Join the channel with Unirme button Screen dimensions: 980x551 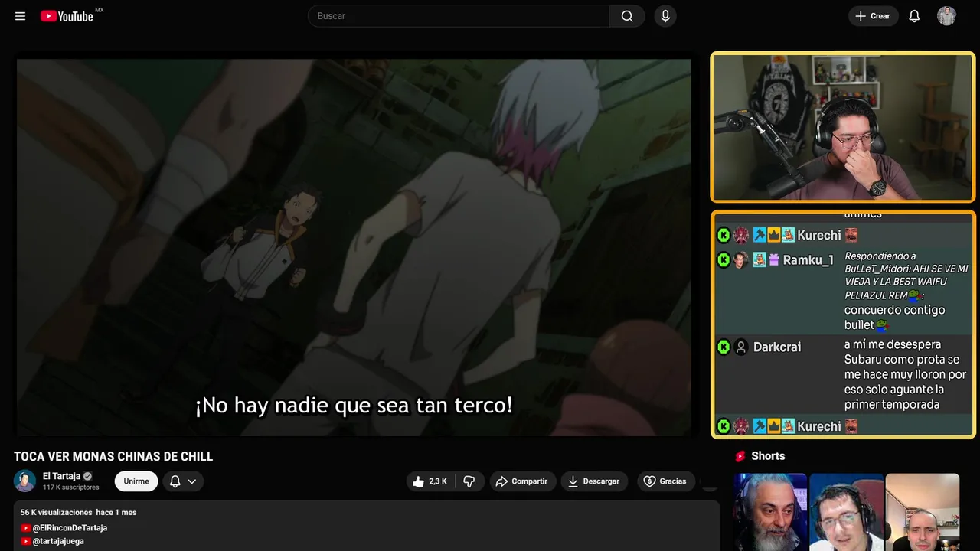point(136,481)
